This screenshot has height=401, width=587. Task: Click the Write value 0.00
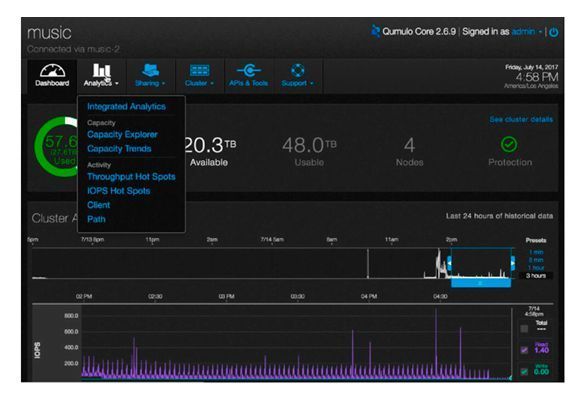[541, 372]
